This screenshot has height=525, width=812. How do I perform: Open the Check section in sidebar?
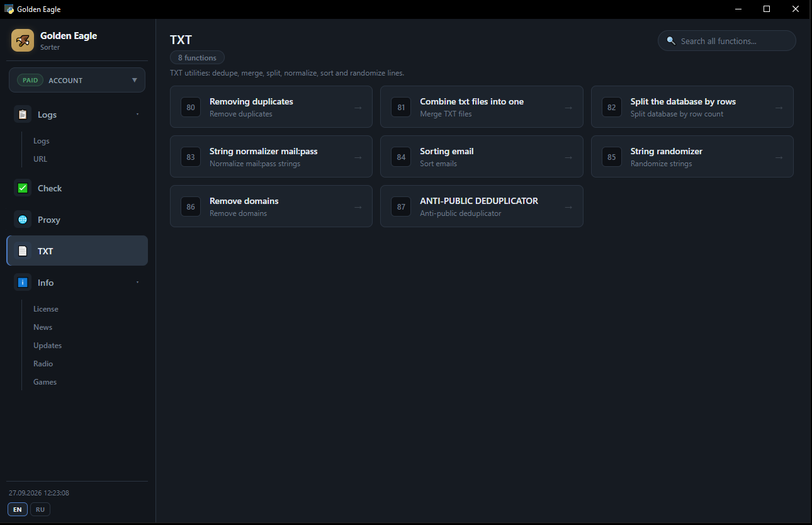point(77,188)
